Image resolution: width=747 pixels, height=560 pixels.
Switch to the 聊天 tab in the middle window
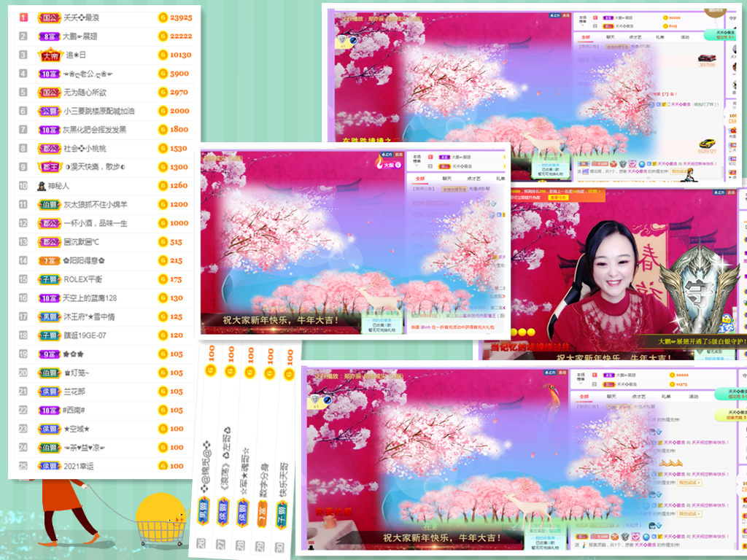point(446,179)
